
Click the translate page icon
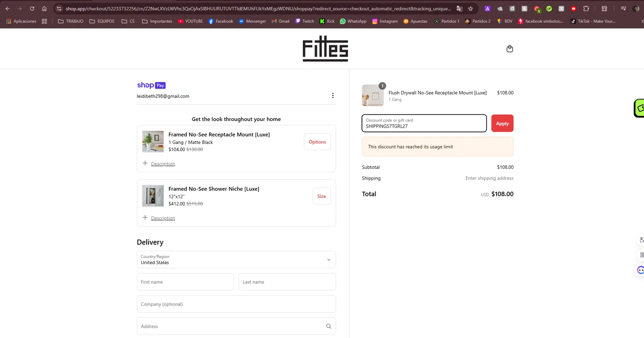[x=459, y=9]
